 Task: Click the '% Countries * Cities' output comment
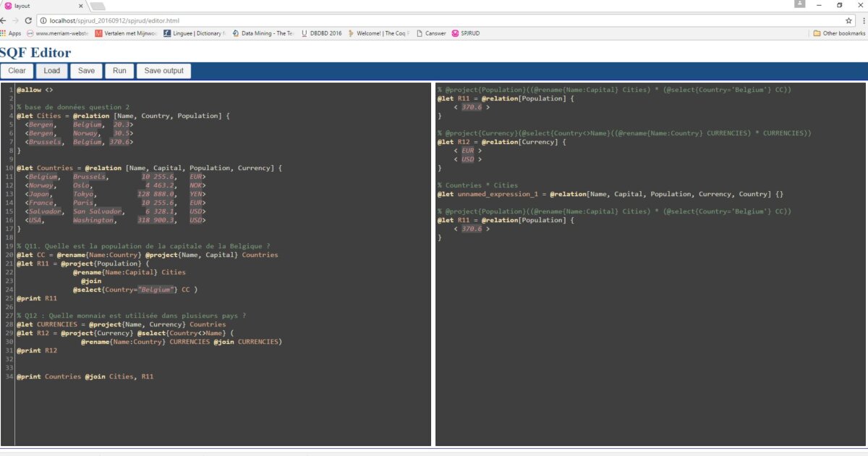pos(477,185)
